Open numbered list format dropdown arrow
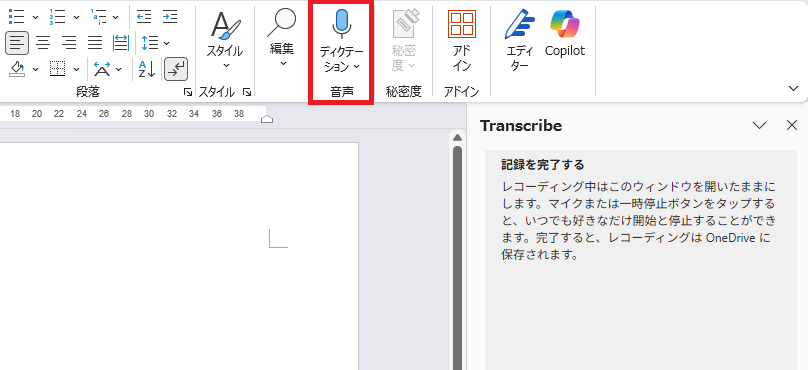This screenshot has width=808, height=370. (x=76, y=18)
